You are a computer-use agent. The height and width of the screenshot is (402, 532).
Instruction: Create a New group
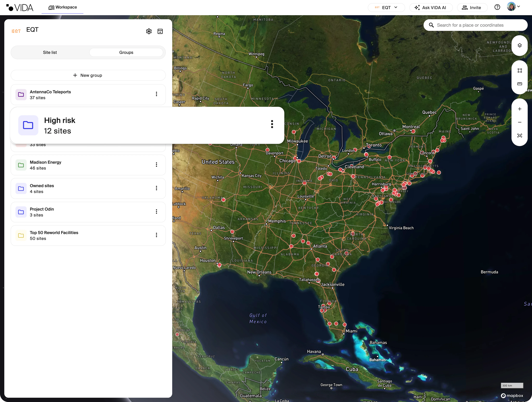click(x=88, y=75)
